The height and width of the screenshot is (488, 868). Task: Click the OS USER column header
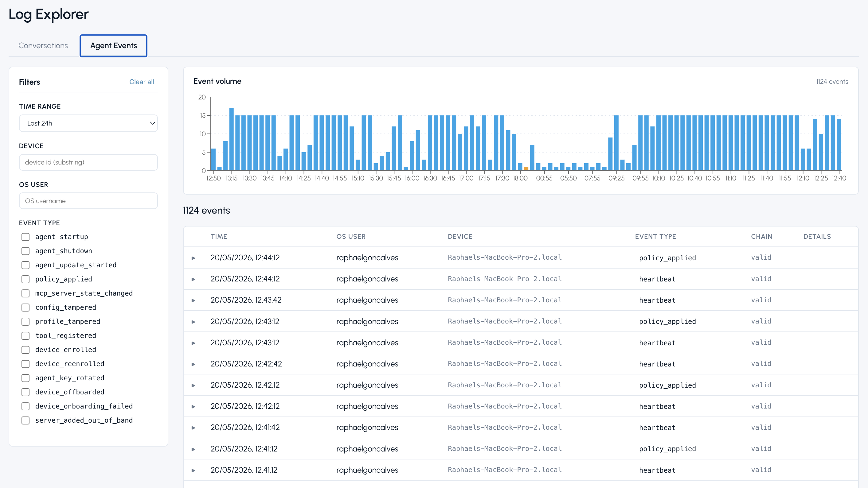coord(351,236)
